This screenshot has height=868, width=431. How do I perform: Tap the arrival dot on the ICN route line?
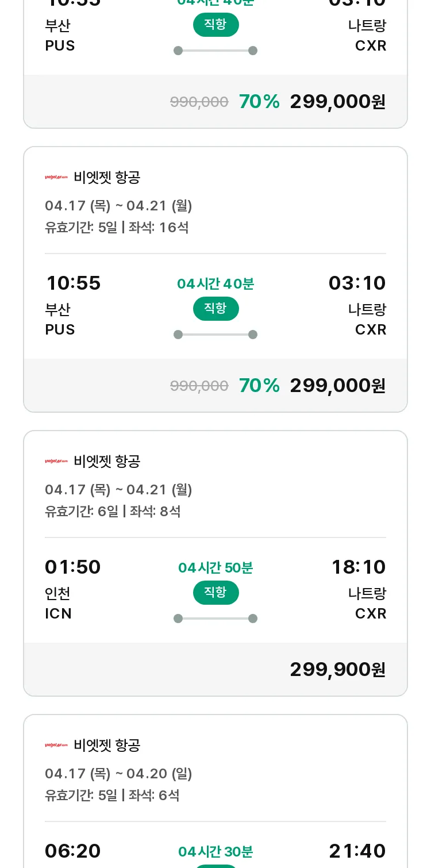[x=253, y=619]
